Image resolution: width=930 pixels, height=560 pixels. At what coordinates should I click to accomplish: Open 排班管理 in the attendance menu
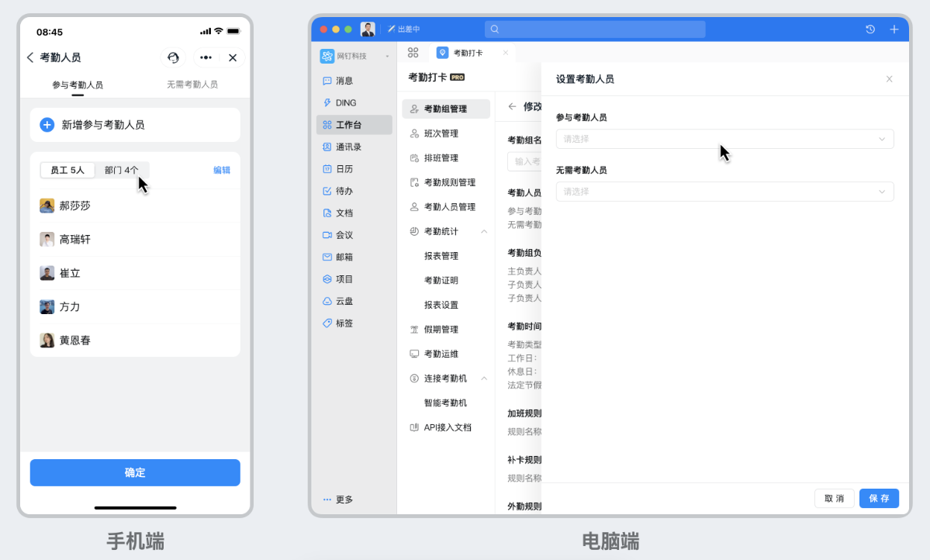[446, 157]
